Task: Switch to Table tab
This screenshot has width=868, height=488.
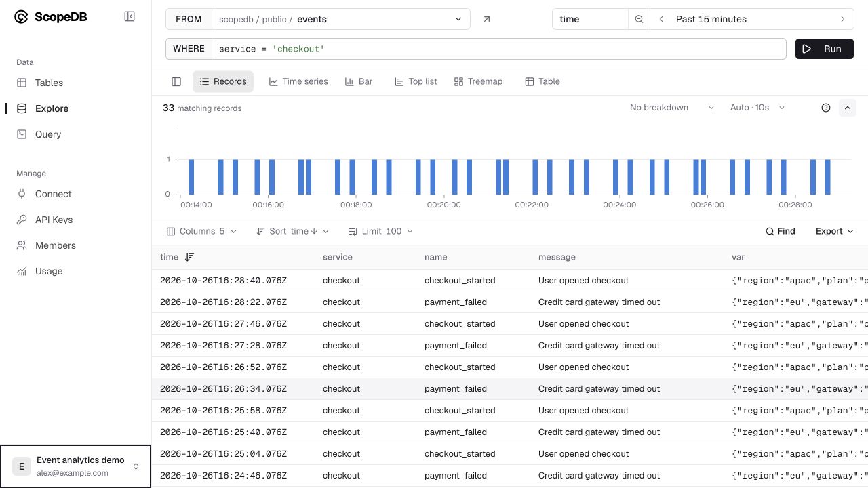Action: [x=542, y=81]
